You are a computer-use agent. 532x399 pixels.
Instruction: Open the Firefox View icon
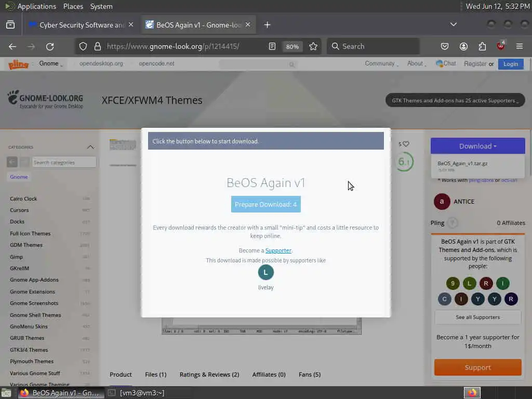[10, 25]
